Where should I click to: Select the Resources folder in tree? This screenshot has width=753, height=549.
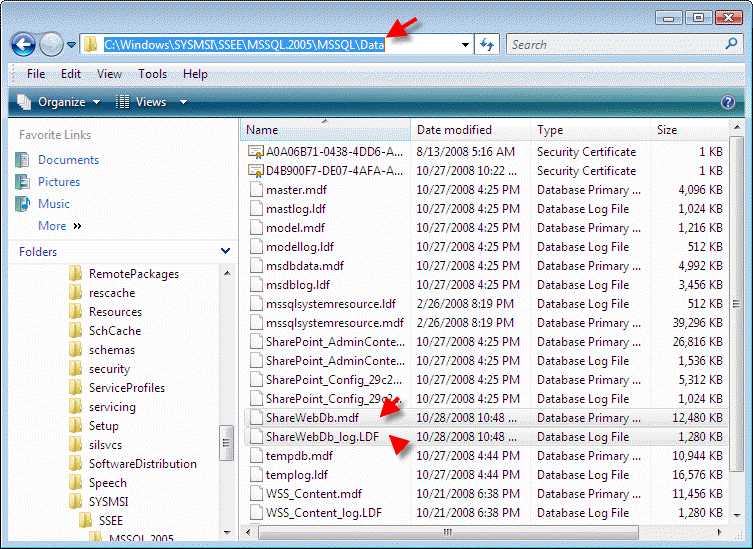pyautogui.click(x=115, y=312)
